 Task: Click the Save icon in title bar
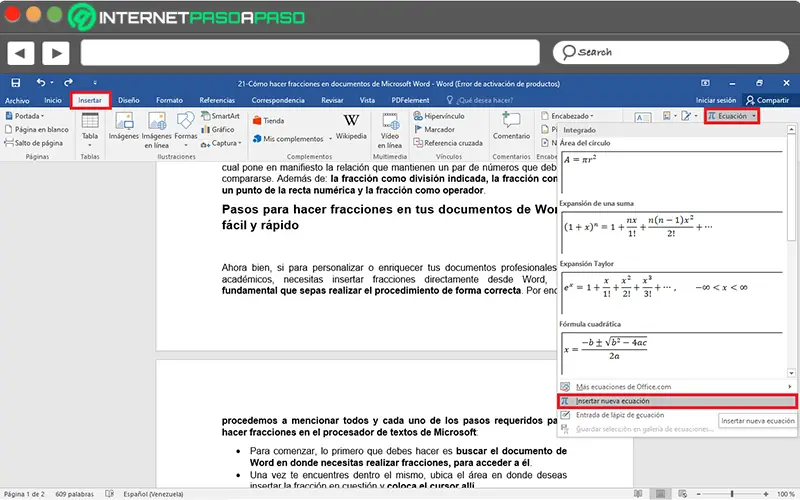pyautogui.click(x=16, y=84)
